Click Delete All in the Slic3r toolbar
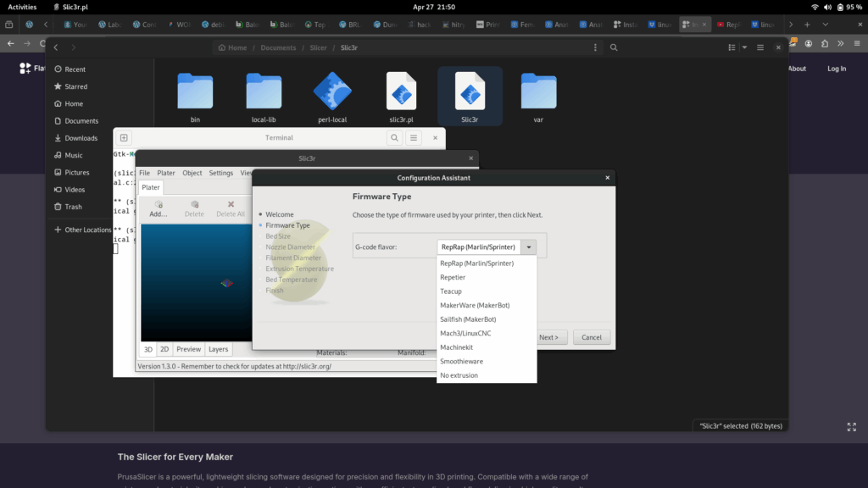Viewport: 868px width, 488px height. pyautogui.click(x=231, y=208)
